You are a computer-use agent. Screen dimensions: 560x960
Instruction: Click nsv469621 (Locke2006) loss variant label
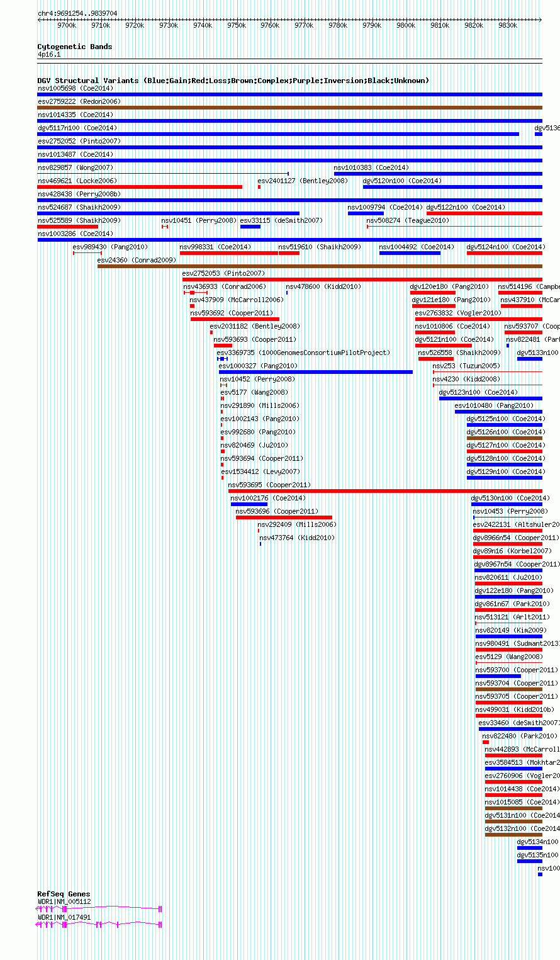[77, 181]
